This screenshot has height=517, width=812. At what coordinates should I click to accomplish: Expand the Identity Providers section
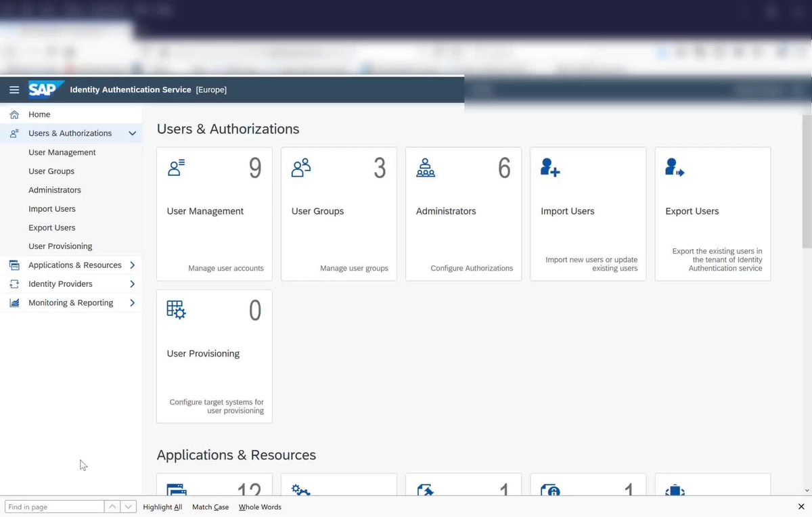click(133, 284)
